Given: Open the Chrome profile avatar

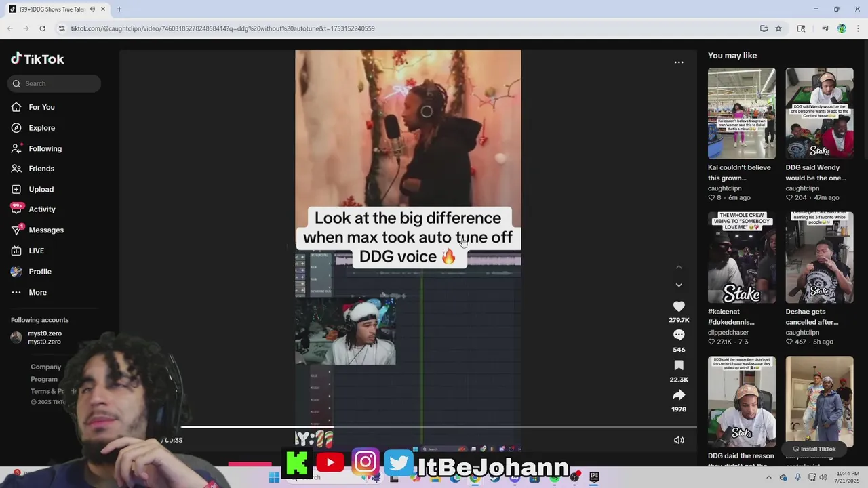Looking at the screenshot, I should tap(842, 28).
